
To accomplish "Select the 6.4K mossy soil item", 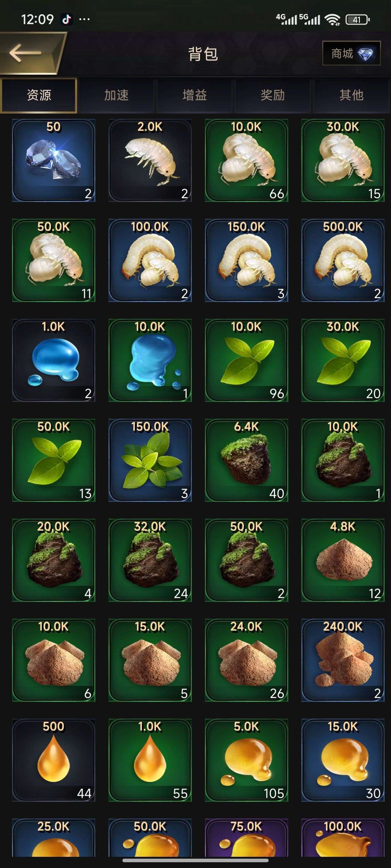I will (246, 460).
